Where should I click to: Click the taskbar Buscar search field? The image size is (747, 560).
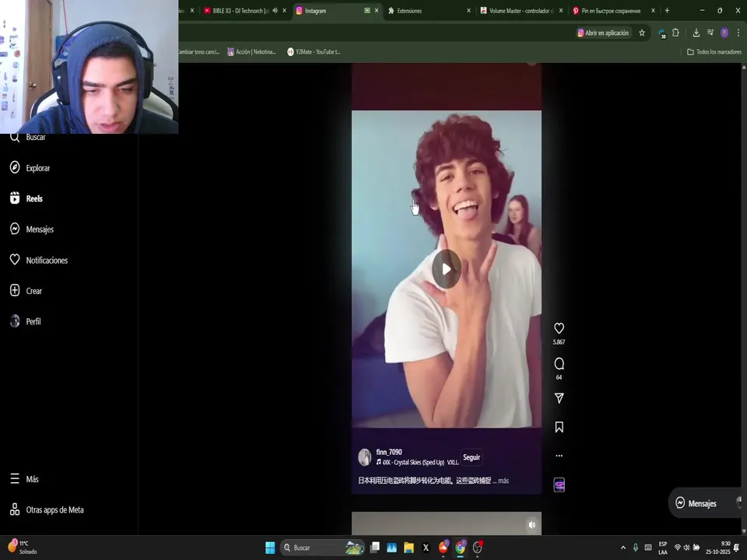click(x=322, y=548)
